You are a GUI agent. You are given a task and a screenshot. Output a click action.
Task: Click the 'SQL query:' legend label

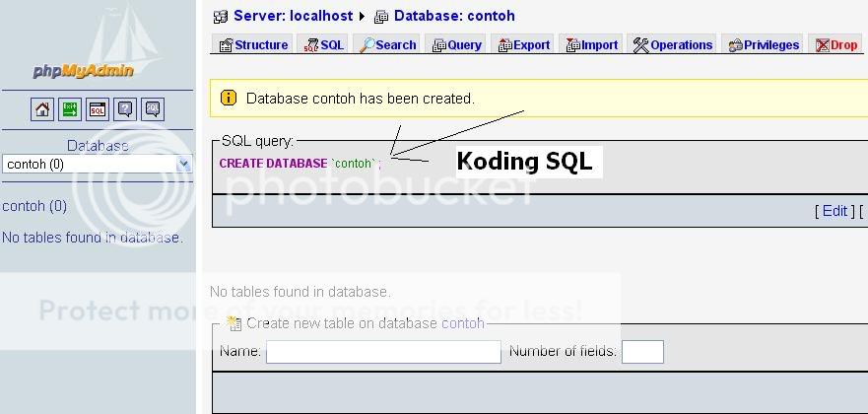coord(257,141)
